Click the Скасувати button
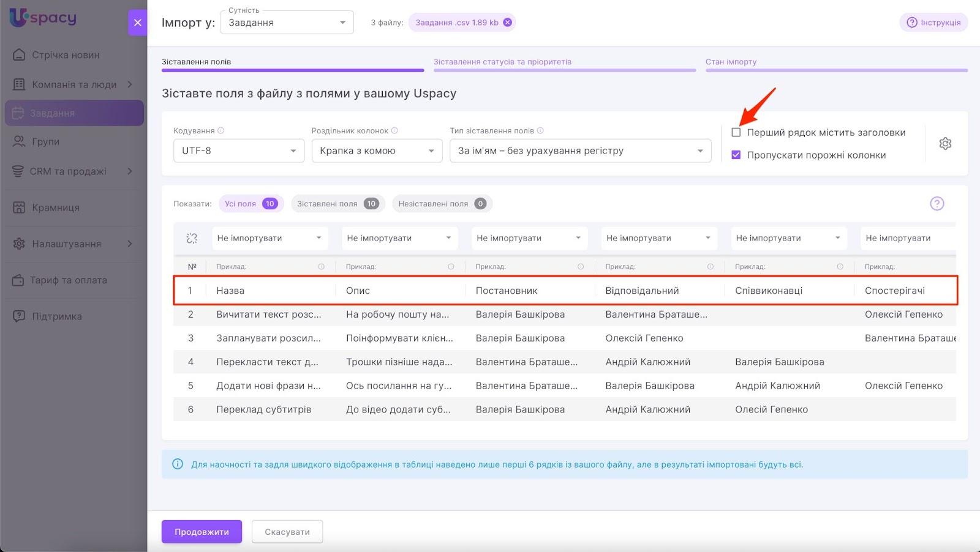The height and width of the screenshot is (552, 980). [287, 532]
